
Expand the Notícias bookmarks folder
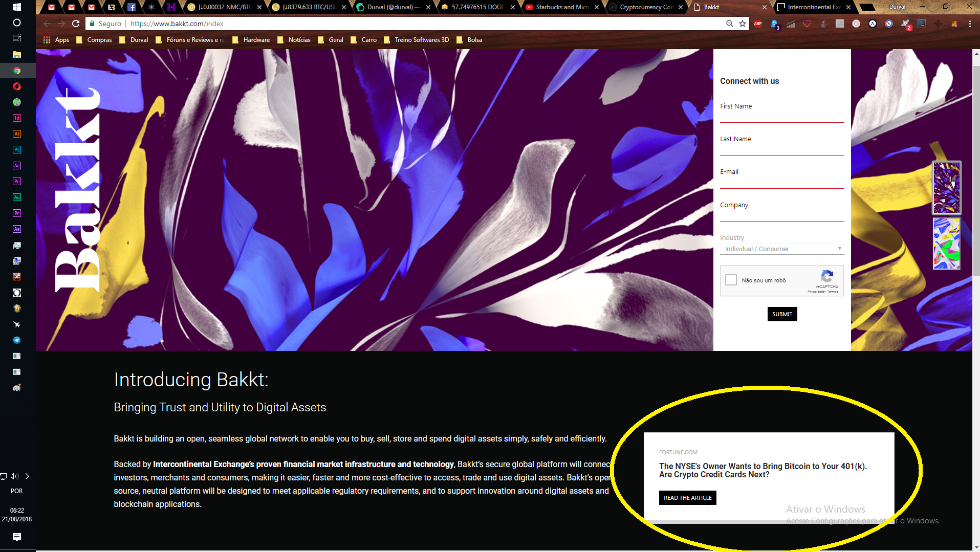point(294,40)
